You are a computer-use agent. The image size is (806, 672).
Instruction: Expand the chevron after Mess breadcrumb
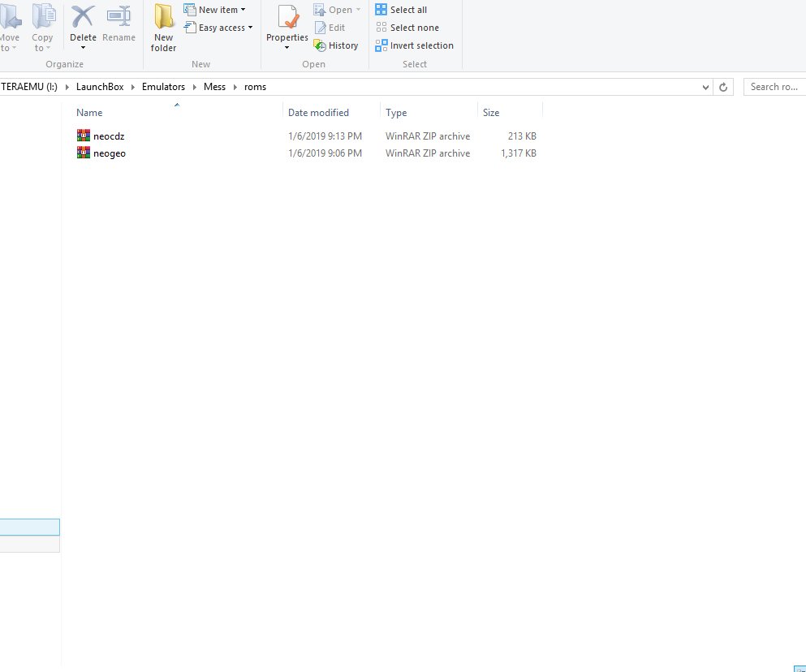click(235, 87)
